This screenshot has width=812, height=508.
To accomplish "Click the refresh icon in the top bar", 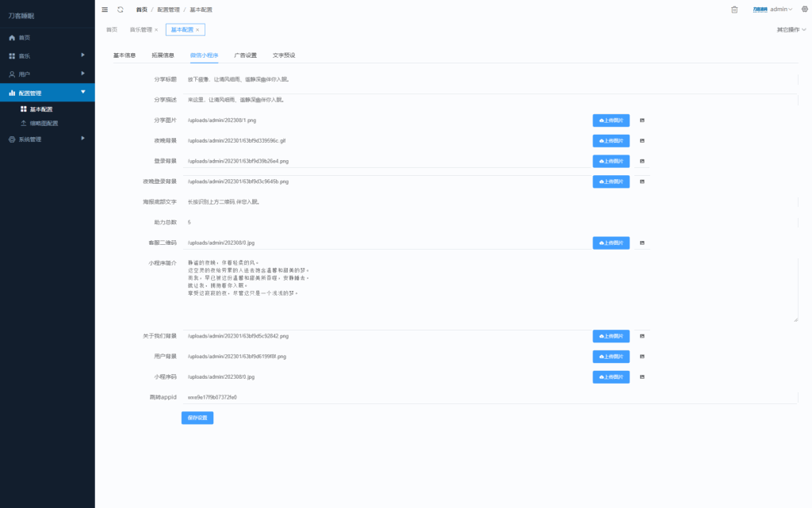I will (120, 10).
